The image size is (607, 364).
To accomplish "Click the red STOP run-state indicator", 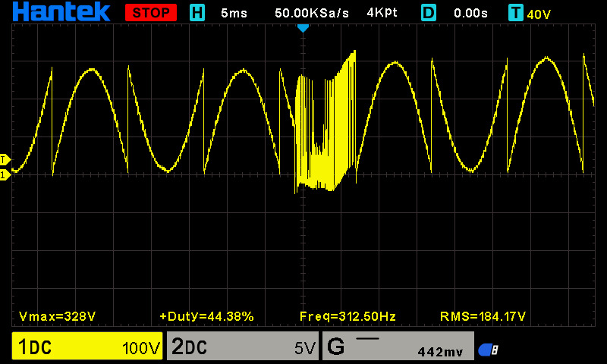I will point(151,13).
